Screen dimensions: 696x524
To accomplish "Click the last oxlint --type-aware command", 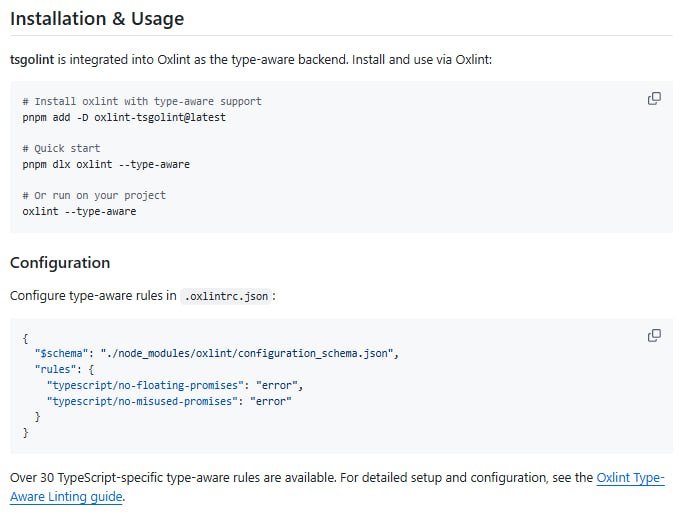I will pyautogui.click(x=79, y=211).
